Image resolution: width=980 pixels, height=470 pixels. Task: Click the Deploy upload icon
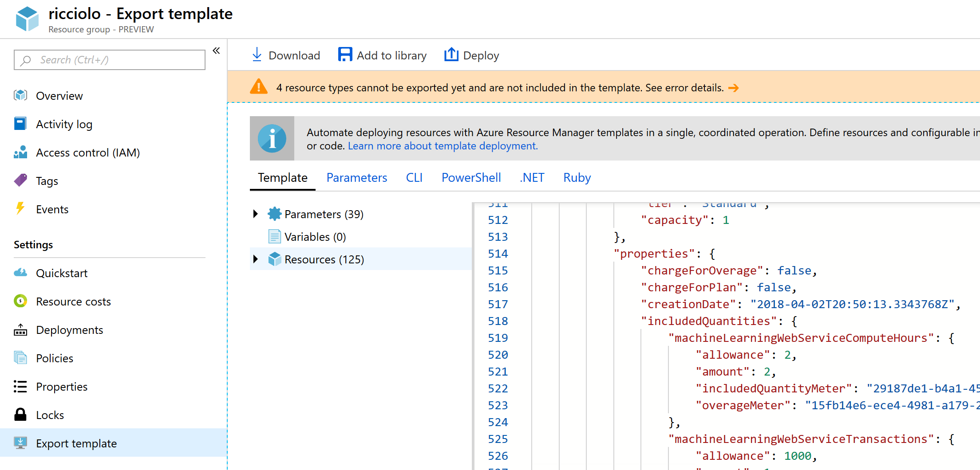click(x=451, y=55)
